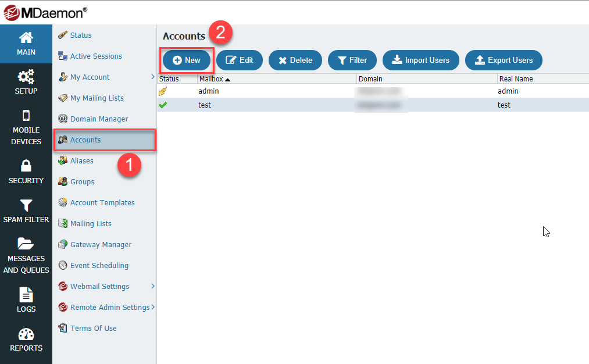
Task: Open My Account menu item
Action: 90,77
